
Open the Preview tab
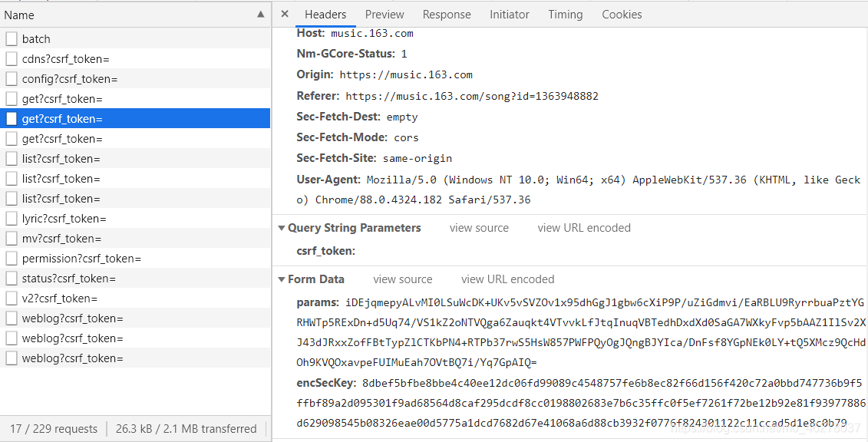(x=384, y=15)
